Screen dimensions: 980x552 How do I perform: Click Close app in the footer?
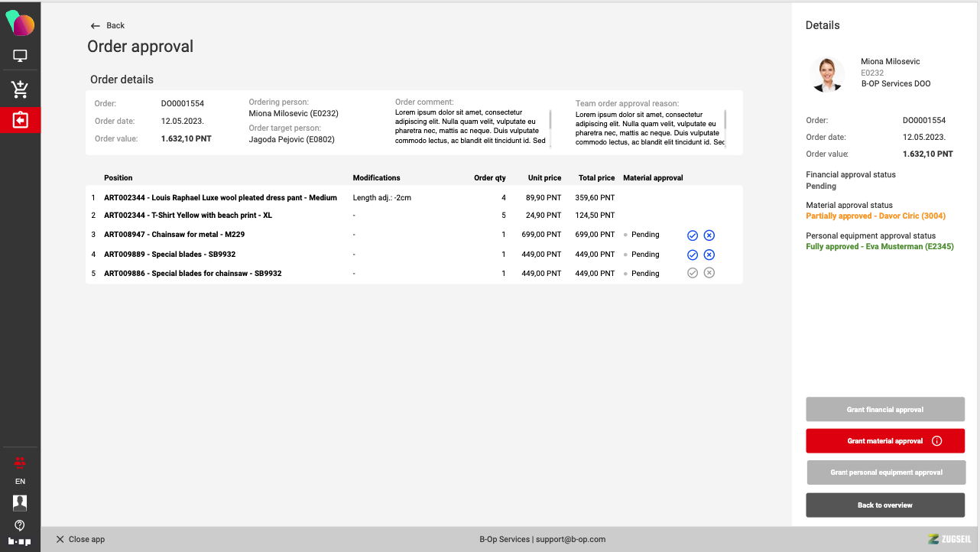click(x=80, y=539)
